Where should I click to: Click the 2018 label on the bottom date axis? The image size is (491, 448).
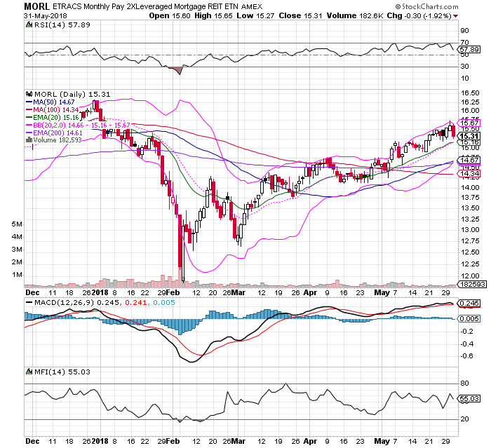(100, 441)
